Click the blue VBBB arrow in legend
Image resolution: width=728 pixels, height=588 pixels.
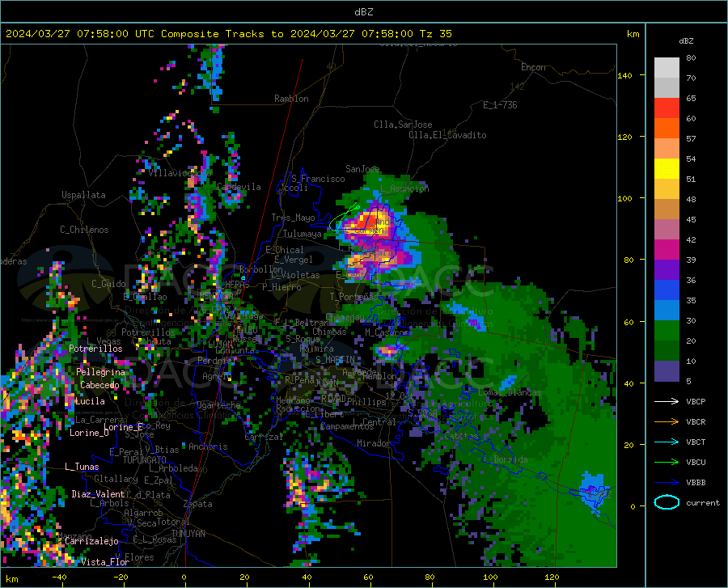pos(667,482)
